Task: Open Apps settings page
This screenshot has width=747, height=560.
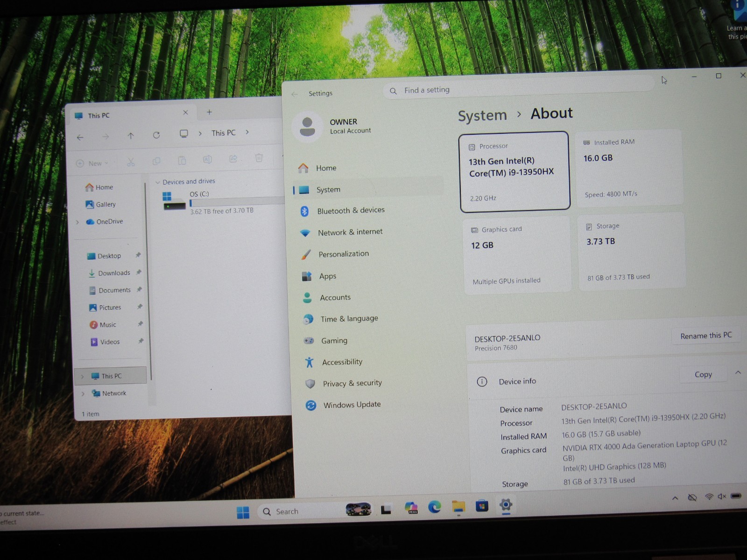Action: pyautogui.click(x=327, y=276)
